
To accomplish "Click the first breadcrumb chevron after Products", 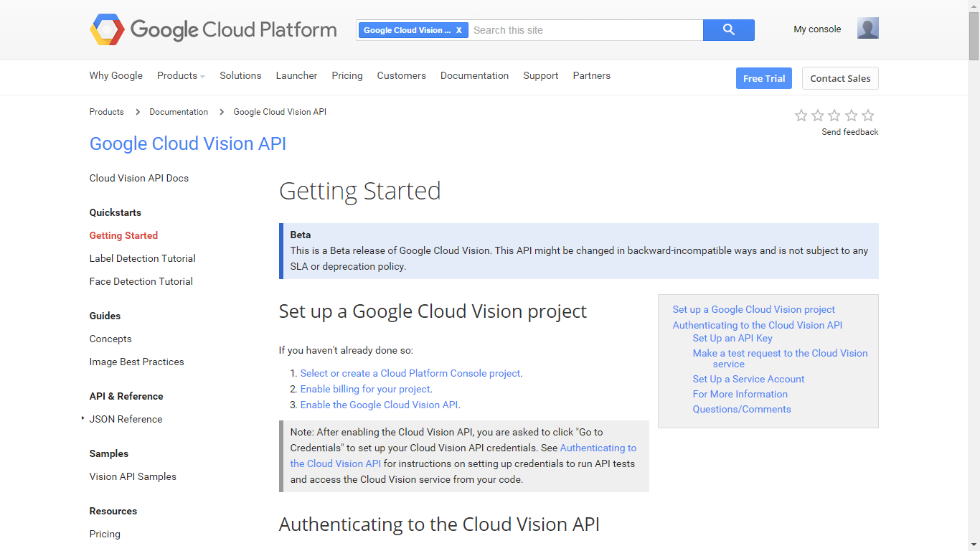I will coord(137,112).
